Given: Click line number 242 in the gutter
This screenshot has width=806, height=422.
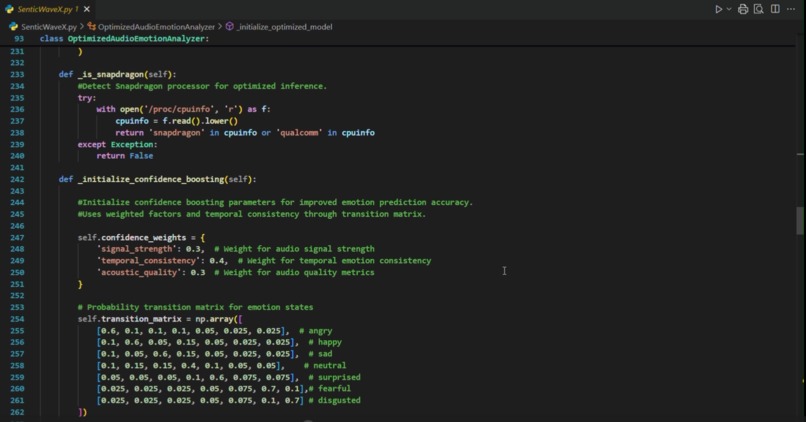Looking at the screenshot, I should tap(17, 179).
